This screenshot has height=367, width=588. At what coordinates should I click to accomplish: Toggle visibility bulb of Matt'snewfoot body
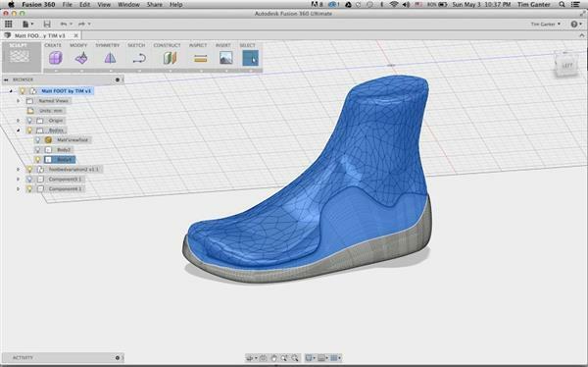(37, 140)
